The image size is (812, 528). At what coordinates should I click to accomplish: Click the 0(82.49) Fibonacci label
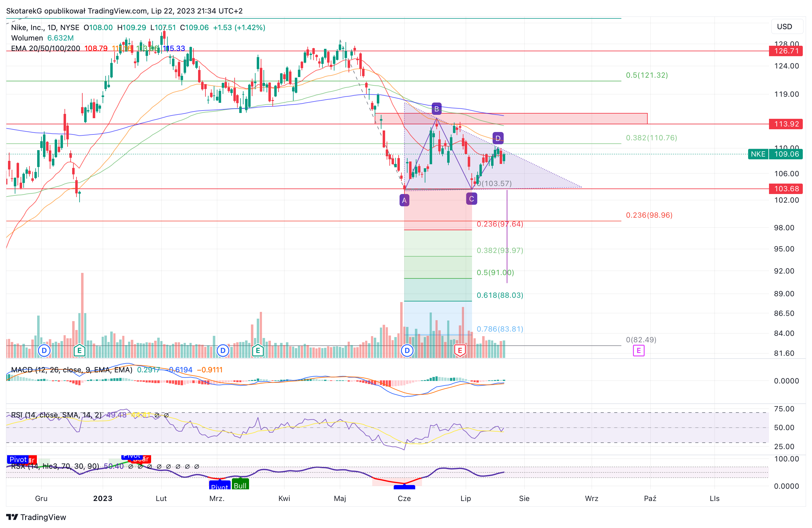[x=641, y=340]
